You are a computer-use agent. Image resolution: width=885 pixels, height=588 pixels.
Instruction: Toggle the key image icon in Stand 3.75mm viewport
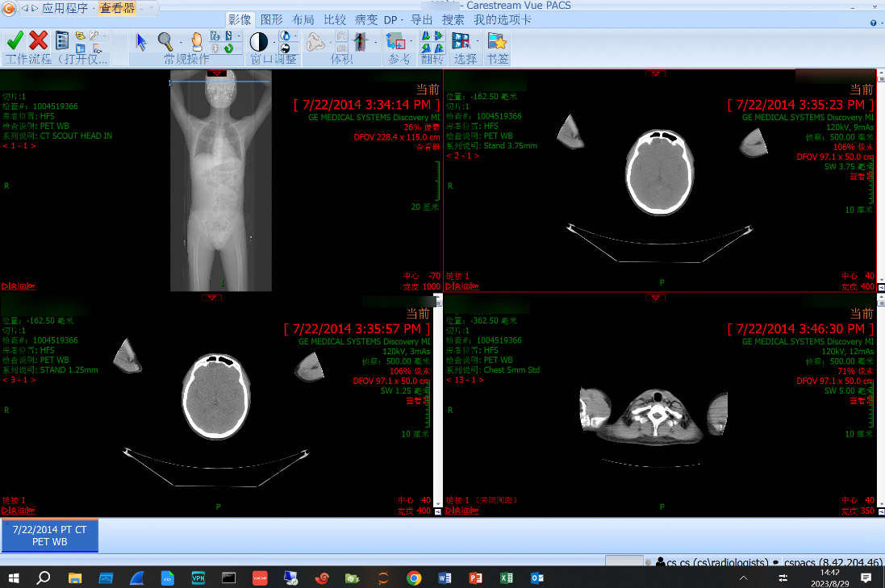[475, 286]
